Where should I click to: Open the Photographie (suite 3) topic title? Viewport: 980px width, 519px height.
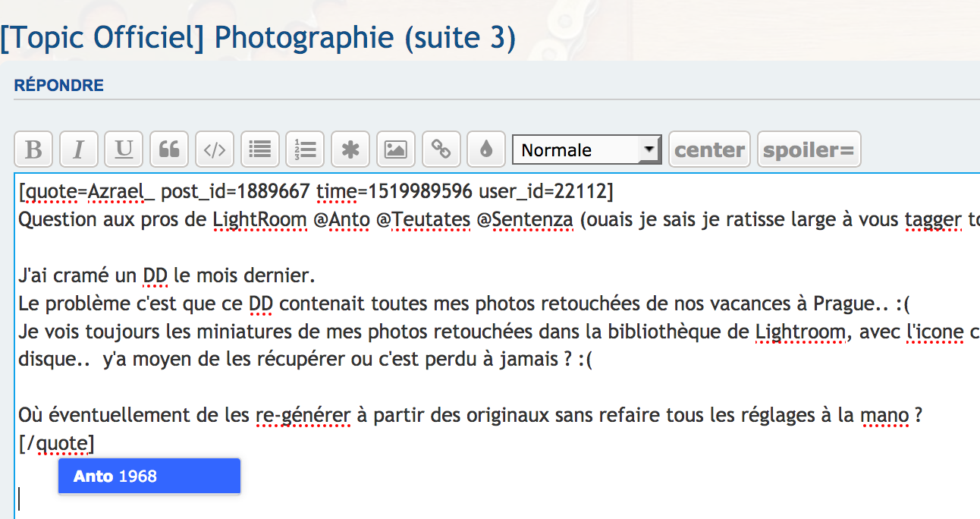[x=258, y=37]
